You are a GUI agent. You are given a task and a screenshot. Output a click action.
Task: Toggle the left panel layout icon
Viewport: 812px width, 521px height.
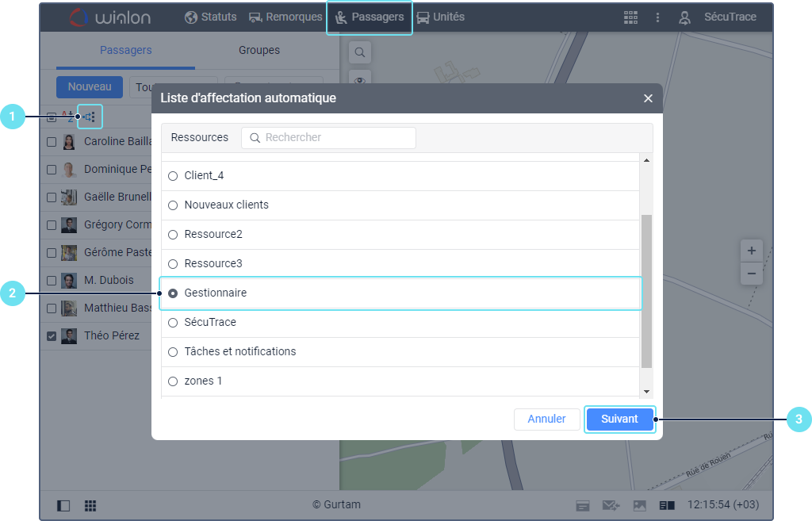[x=63, y=505]
